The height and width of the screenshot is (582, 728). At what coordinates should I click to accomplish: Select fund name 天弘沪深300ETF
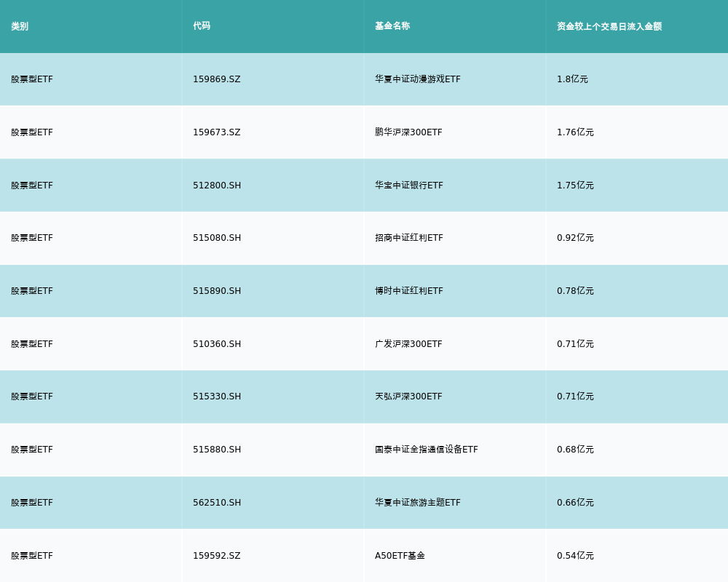(408, 396)
